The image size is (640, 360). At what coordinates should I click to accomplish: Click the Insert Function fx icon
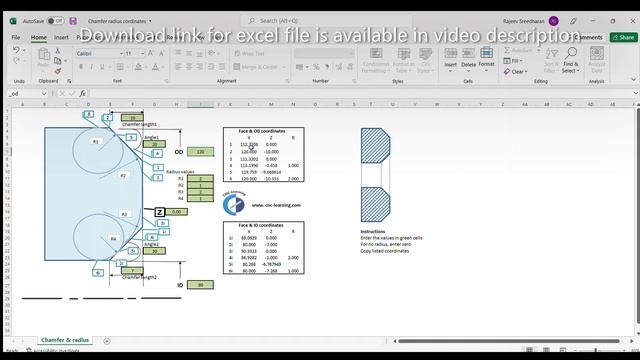[82, 94]
